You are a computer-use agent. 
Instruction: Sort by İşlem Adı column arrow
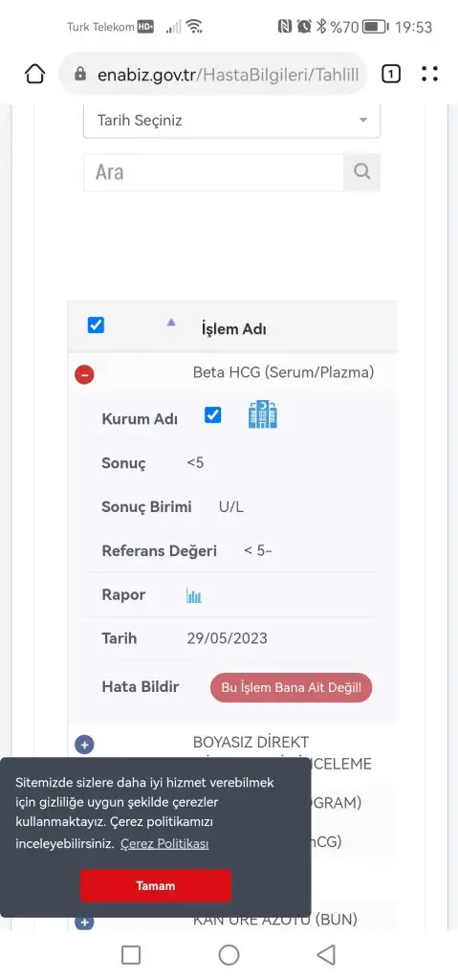[x=171, y=323]
